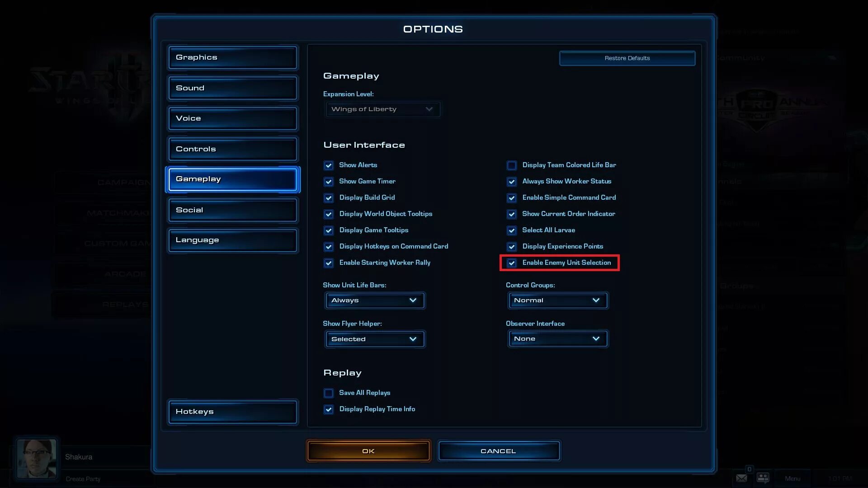Screen dimensions: 868x488
Task: Click the Language settings icon
Action: click(x=232, y=239)
